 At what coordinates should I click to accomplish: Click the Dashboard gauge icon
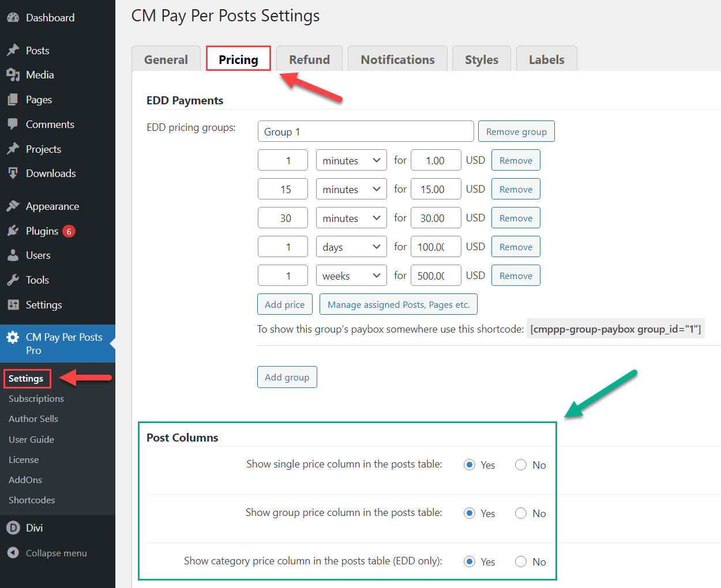pos(13,18)
